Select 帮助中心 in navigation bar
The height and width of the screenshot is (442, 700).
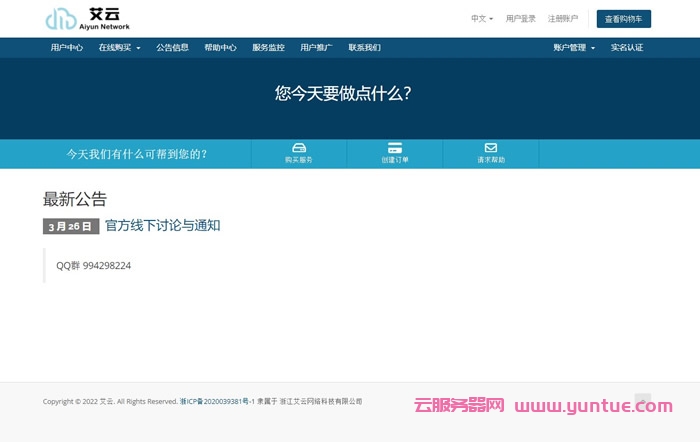pyautogui.click(x=220, y=47)
